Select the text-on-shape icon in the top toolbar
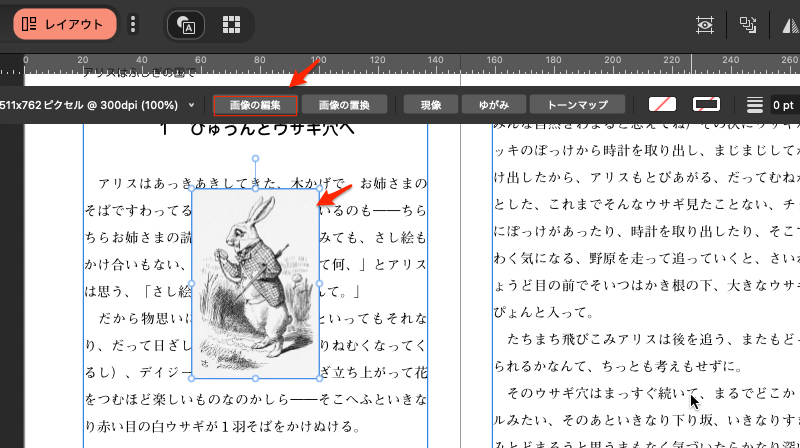The width and height of the screenshot is (800, 448). (x=186, y=25)
